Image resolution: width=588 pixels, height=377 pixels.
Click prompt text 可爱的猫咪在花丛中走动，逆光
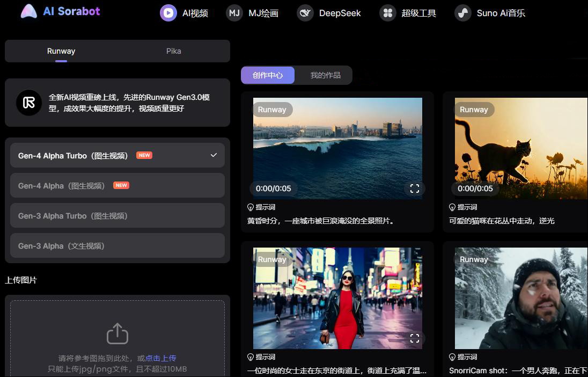[x=502, y=221]
